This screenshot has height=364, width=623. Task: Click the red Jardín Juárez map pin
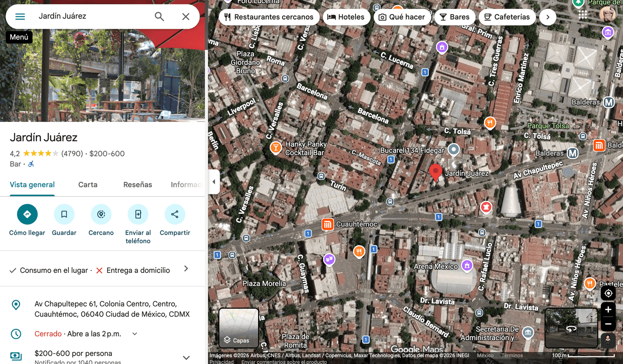pyautogui.click(x=435, y=172)
